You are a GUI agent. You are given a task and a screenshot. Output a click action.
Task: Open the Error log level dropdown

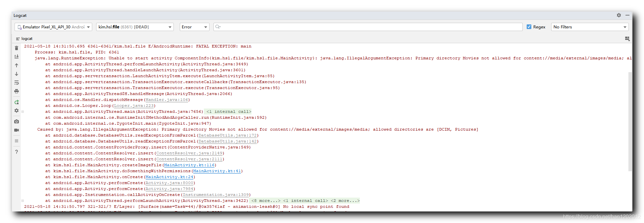[x=194, y=27]
